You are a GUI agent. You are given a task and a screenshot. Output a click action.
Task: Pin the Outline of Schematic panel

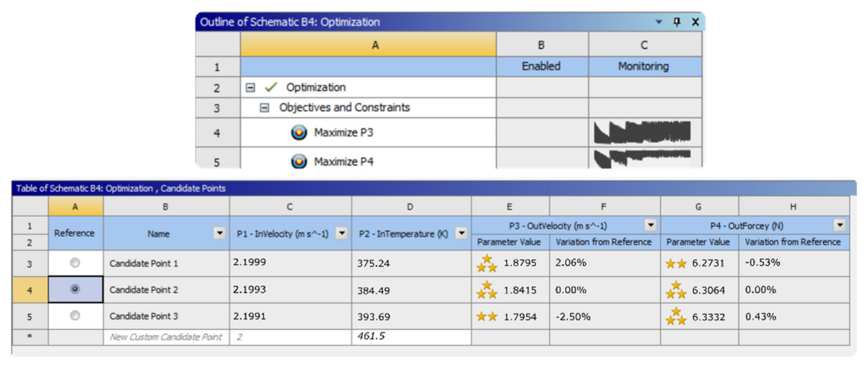pos(677,22)
